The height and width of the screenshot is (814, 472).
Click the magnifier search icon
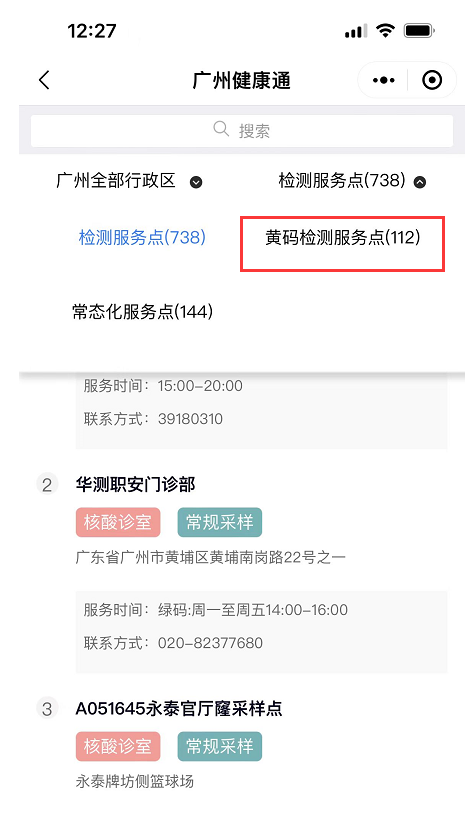221,129
